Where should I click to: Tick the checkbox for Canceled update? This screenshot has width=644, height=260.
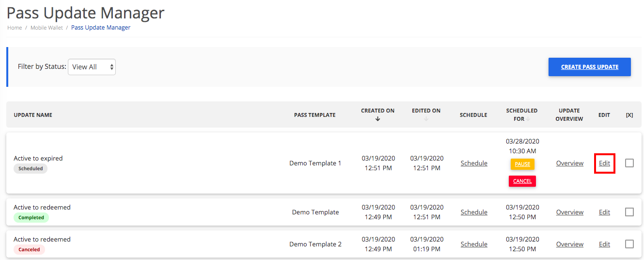coord(629,244)
